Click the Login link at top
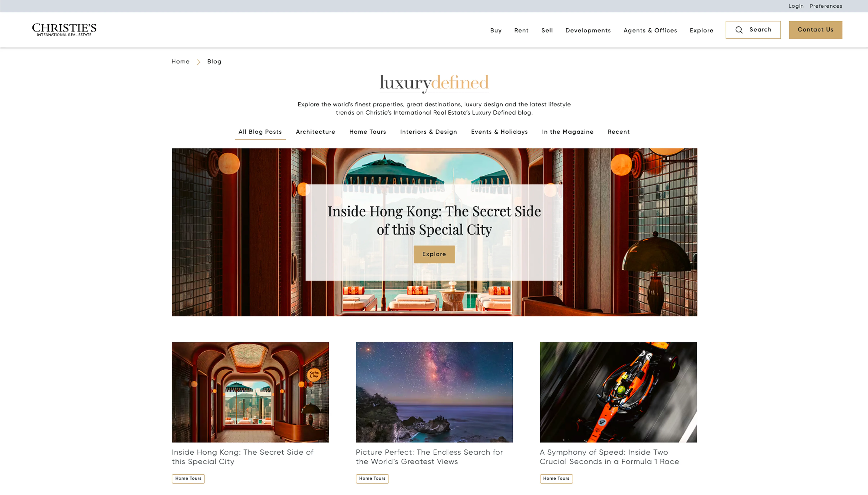Image resolution: width=868 pixels, height=495 pixels. click(796, 6)
